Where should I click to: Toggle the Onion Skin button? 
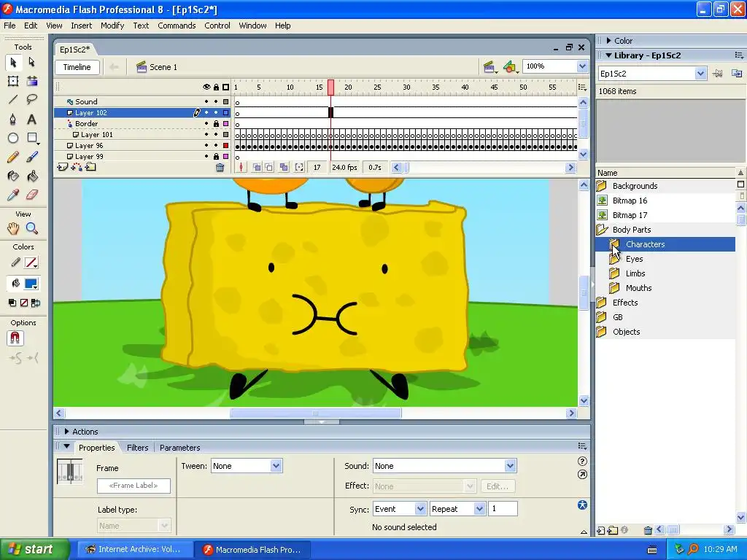257,167
